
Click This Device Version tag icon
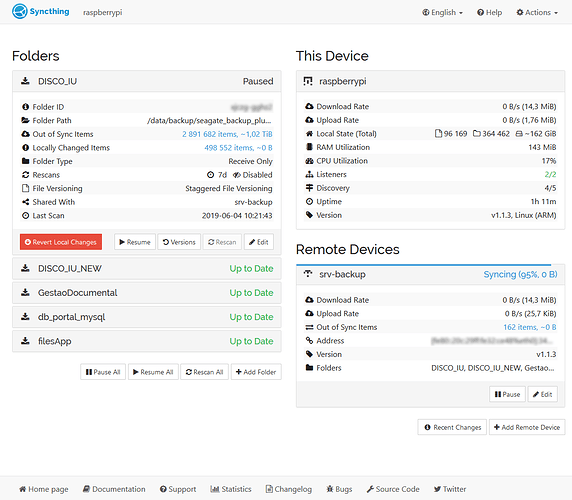tap(309, 215)
